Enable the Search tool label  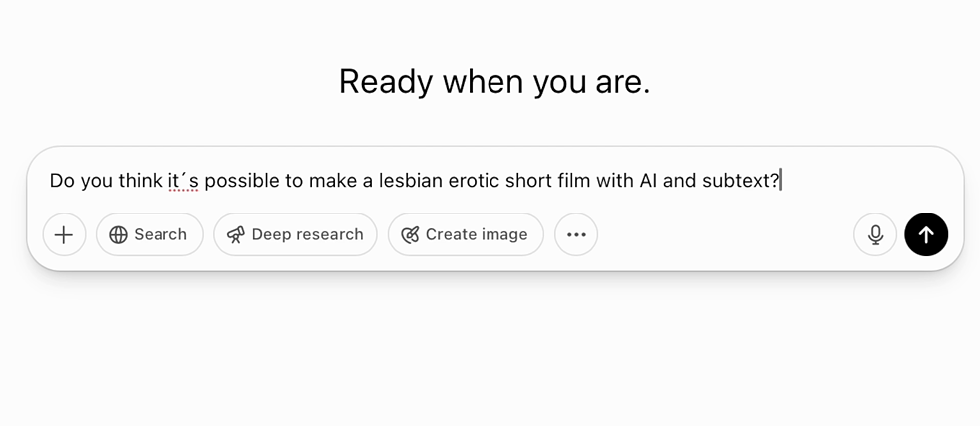tap(161, 234)
